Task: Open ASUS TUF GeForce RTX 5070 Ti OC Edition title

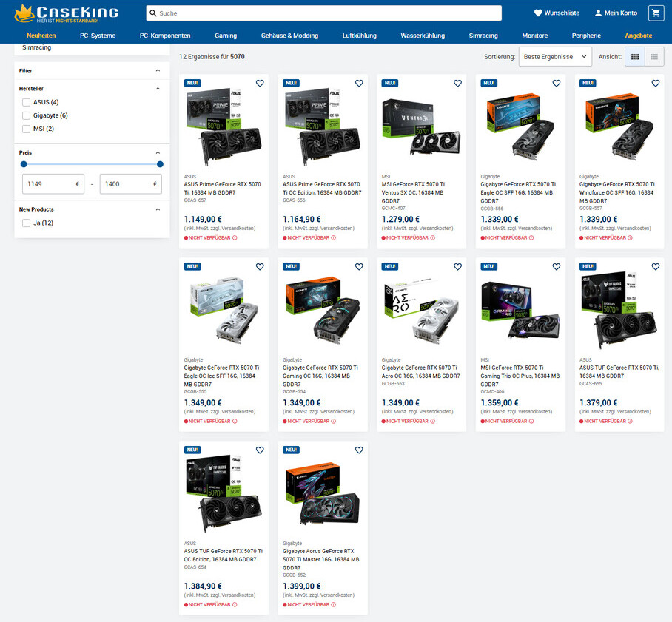Action: pyautogui.click(x=224, y=555)
